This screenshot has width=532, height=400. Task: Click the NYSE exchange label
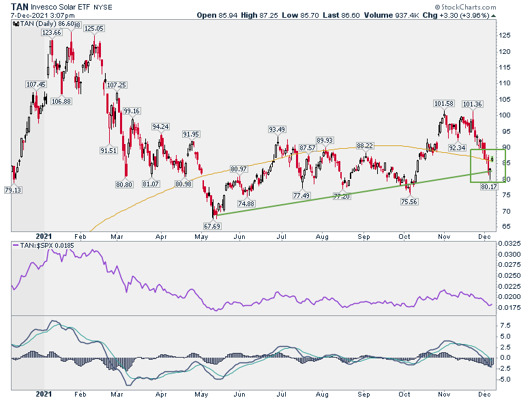[x=103, y=7]
